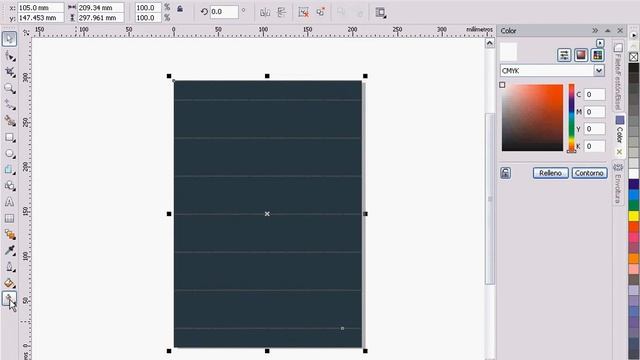Open the Outline pen tool flyout
This screenshot has height=360, width=640.
[x=10, y=267]
